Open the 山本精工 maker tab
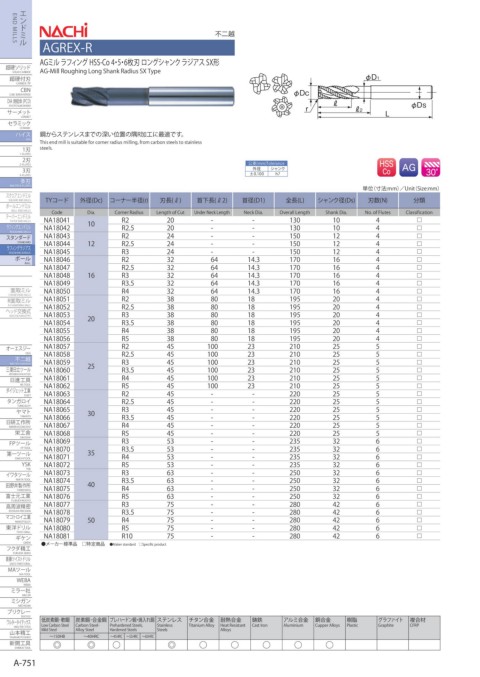The width and height of the screenshot is (480, 677). point(16,633)
